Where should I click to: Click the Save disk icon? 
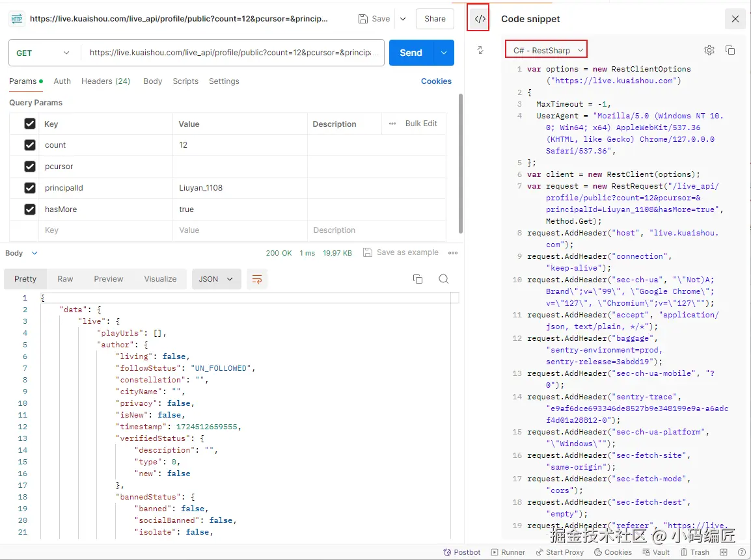click(x=364, y=19)
